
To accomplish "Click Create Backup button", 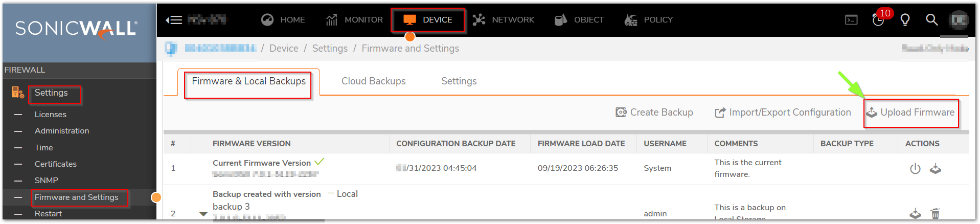I will 654,113.
